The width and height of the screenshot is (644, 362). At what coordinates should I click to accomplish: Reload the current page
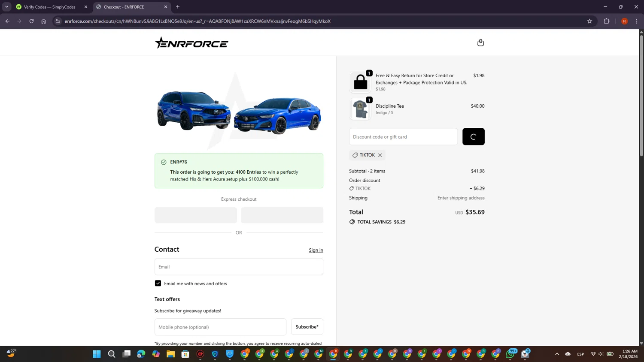31,21
